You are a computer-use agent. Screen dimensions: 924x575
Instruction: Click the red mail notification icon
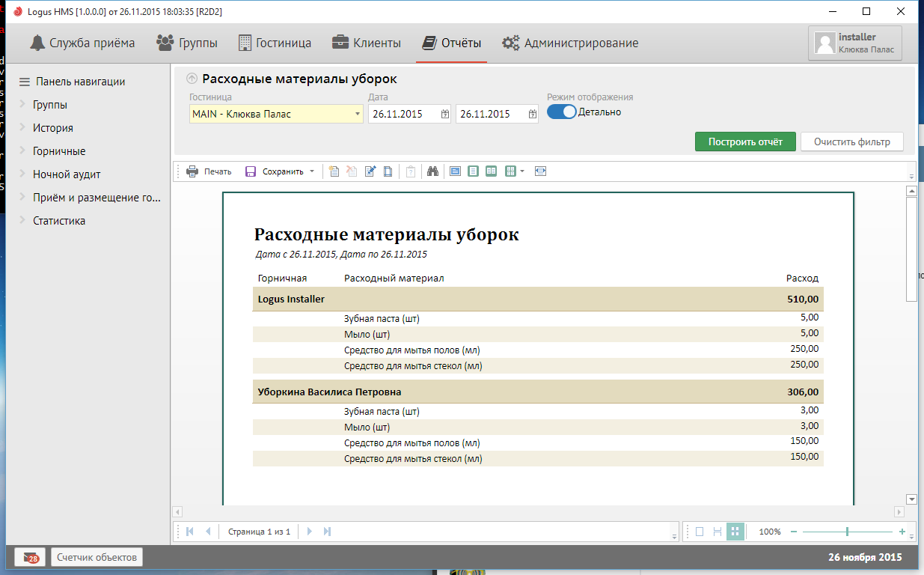coord(30,557)
